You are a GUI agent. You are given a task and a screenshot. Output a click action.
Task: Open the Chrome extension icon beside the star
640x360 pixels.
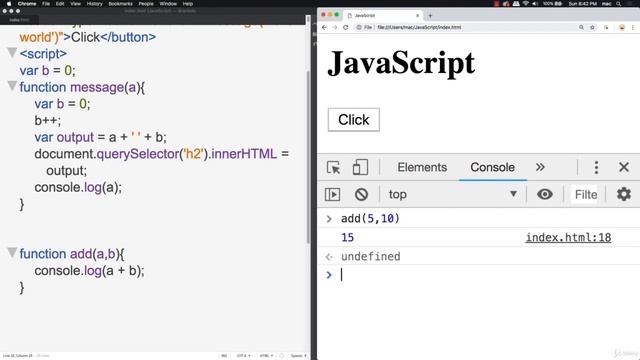coord(607,27)
